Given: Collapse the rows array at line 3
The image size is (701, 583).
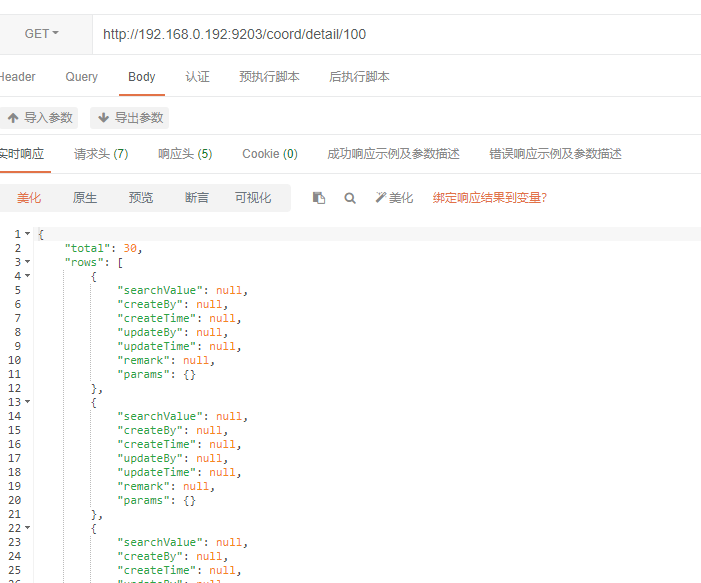Looking at the screenshot, I should (x=28, y=262).
